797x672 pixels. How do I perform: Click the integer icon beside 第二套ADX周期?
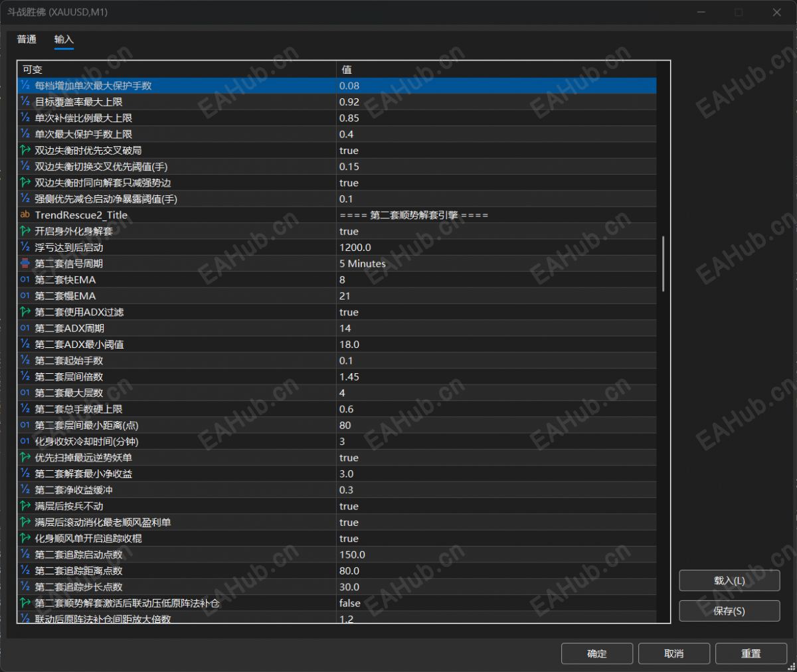tap(25, 328)
